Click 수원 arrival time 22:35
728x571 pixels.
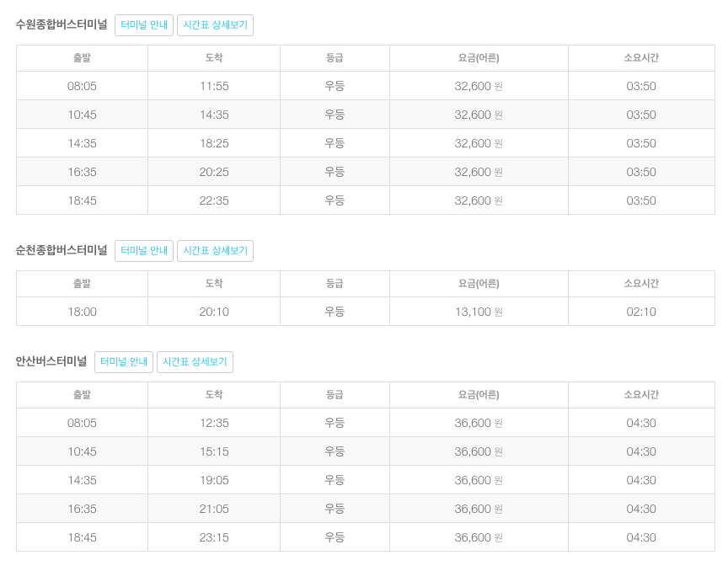[x=214, y=200]
